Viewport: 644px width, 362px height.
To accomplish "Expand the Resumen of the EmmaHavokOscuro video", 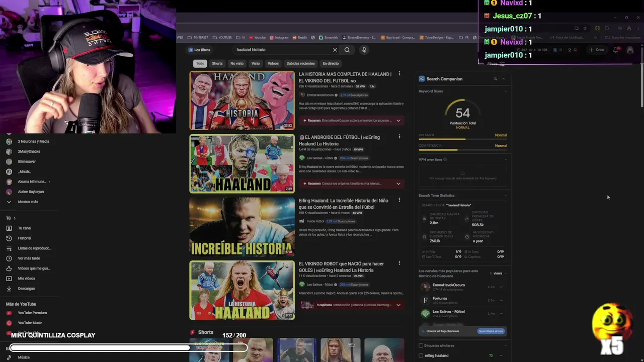I will [398, 121].
